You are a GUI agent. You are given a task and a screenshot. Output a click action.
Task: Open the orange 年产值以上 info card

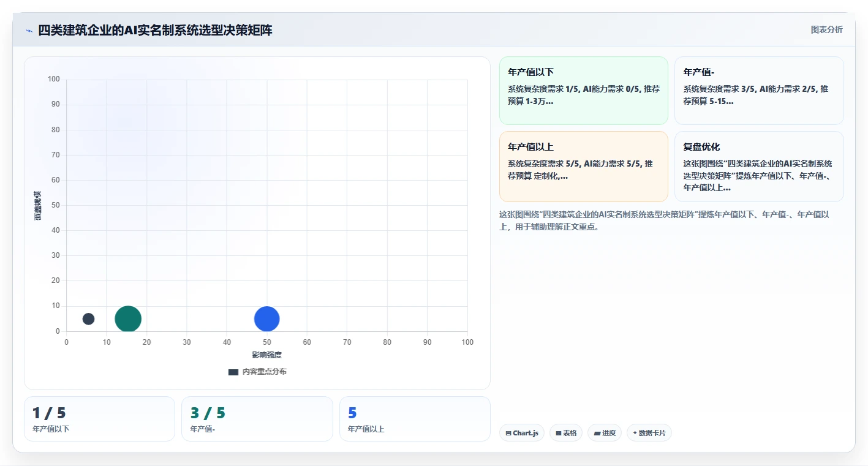point(584,167)
